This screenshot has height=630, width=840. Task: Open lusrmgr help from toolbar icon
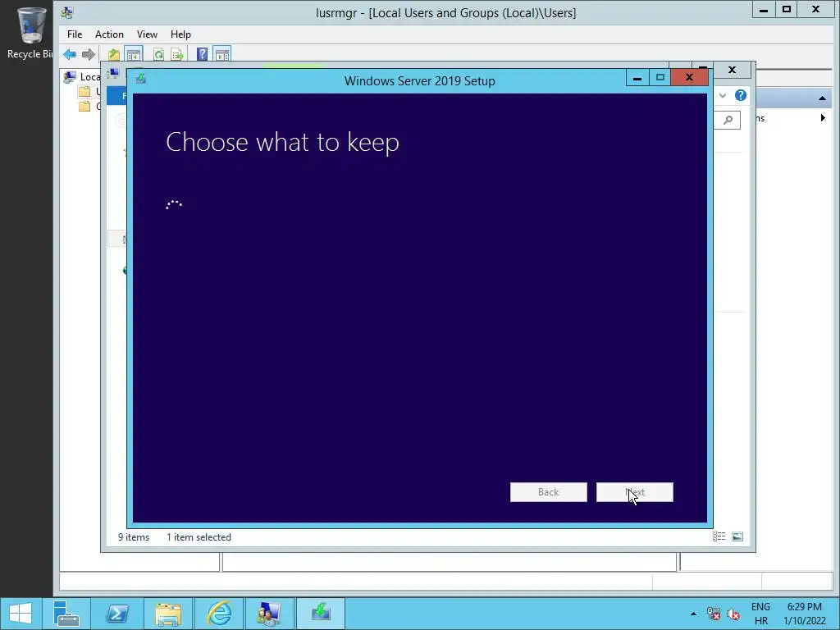pyautogui.click(x=202, y=54)
